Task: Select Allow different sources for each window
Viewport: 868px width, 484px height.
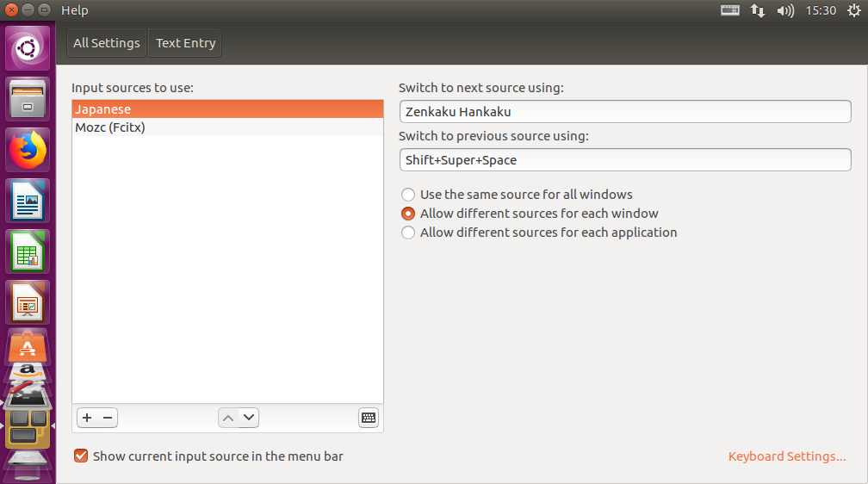Action: point(530,214)
